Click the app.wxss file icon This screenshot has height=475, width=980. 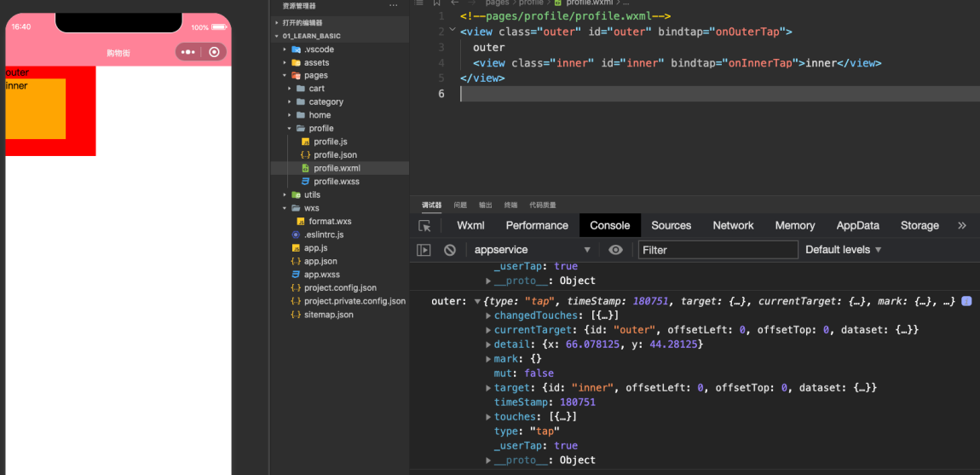[296, 275]
